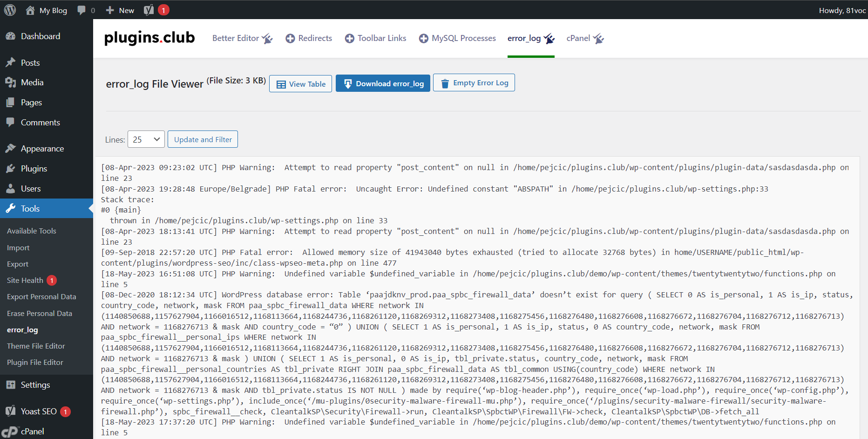Viewport: 868px width, 439px height.
Task: Click the plug icon next to Better Editor
Action: click(267, 39)
